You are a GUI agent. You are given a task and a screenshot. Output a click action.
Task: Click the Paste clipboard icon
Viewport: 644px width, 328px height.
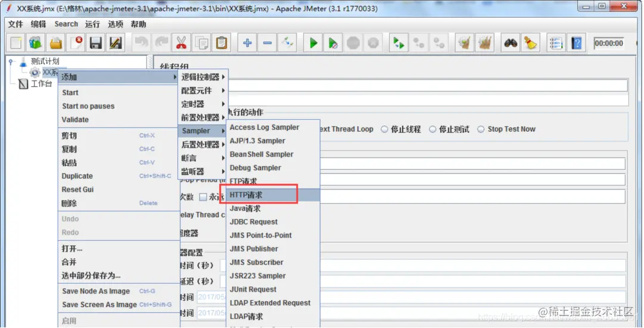point(222,43)
